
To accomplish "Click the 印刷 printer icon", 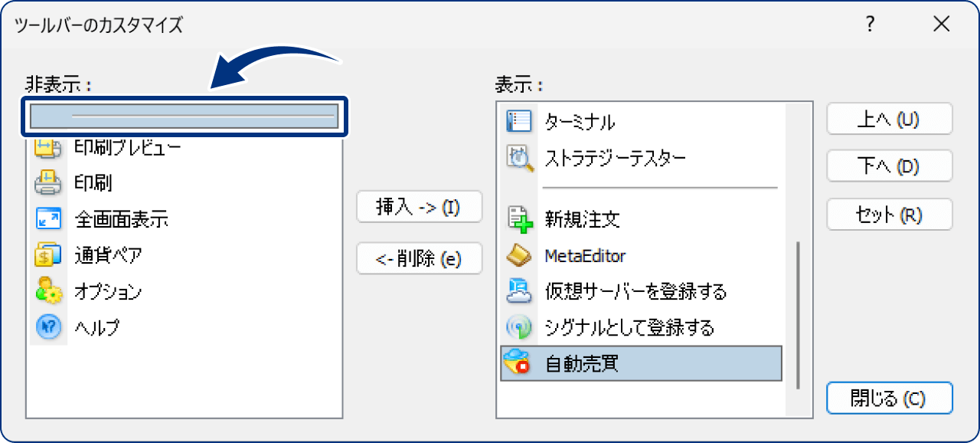I will (48, 183).
